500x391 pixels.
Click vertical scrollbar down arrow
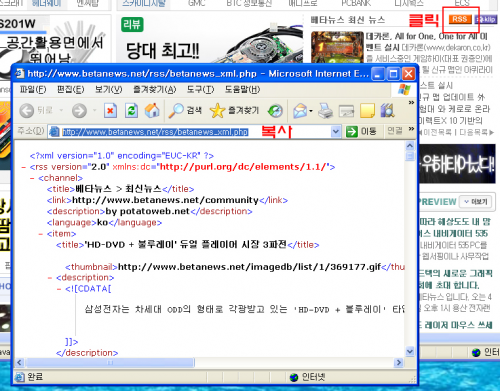click(x=410, y=351)
